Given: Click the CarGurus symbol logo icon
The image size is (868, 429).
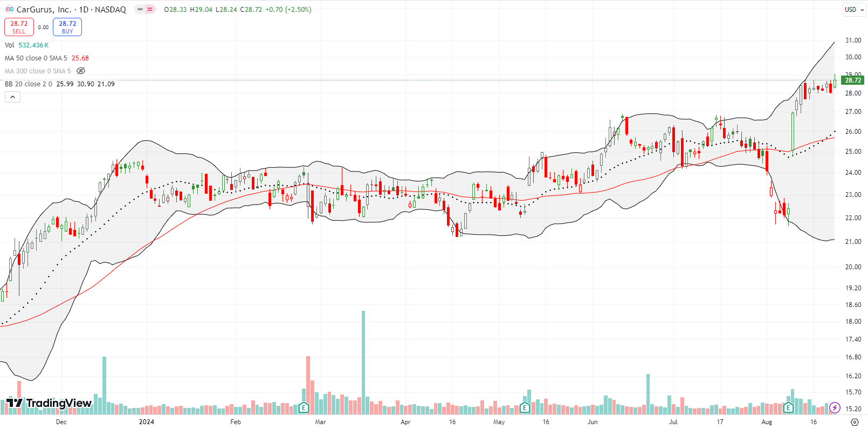Looking at the screenshot, I should point(10,9).
